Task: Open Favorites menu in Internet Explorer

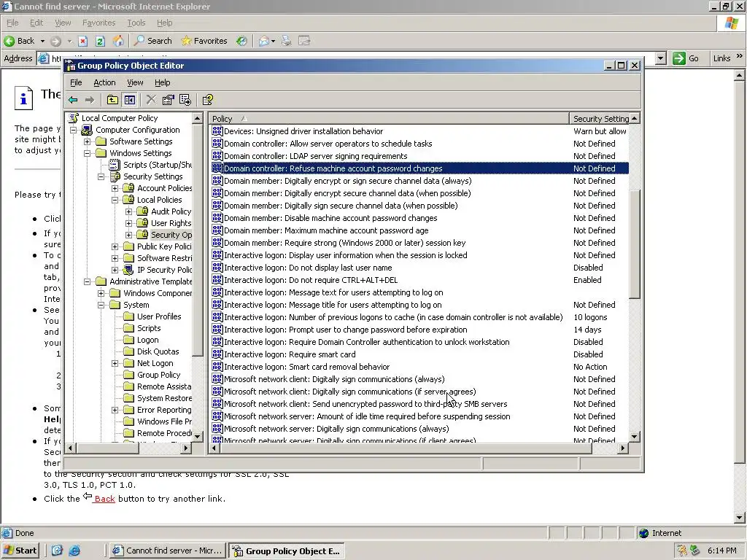Action: tap(98, 23)
